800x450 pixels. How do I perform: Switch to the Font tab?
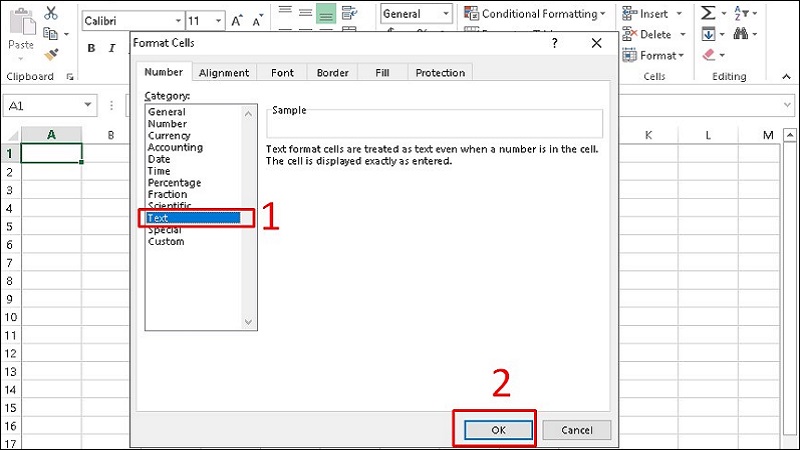[282, 73]
